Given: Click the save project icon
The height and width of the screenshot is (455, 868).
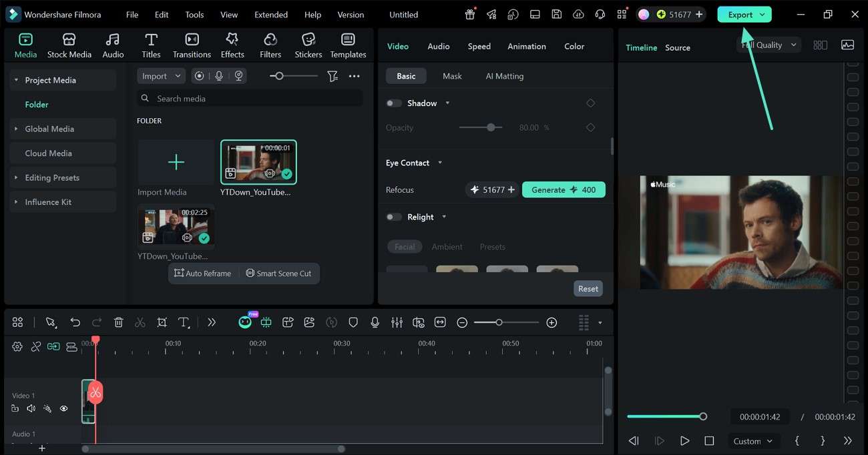Looking at the screenshot, I should point(556,14).
